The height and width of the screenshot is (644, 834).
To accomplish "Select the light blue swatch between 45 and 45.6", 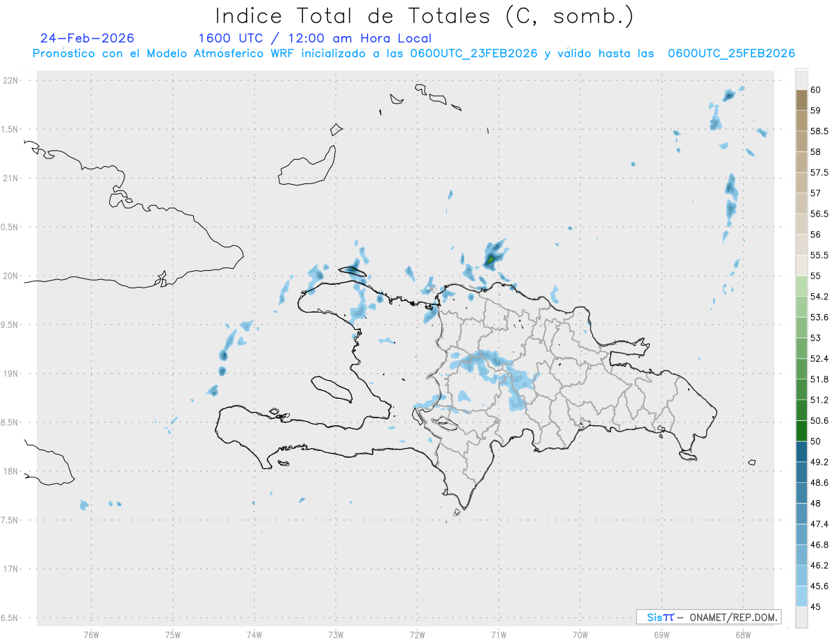I will (x=801, y=596).
